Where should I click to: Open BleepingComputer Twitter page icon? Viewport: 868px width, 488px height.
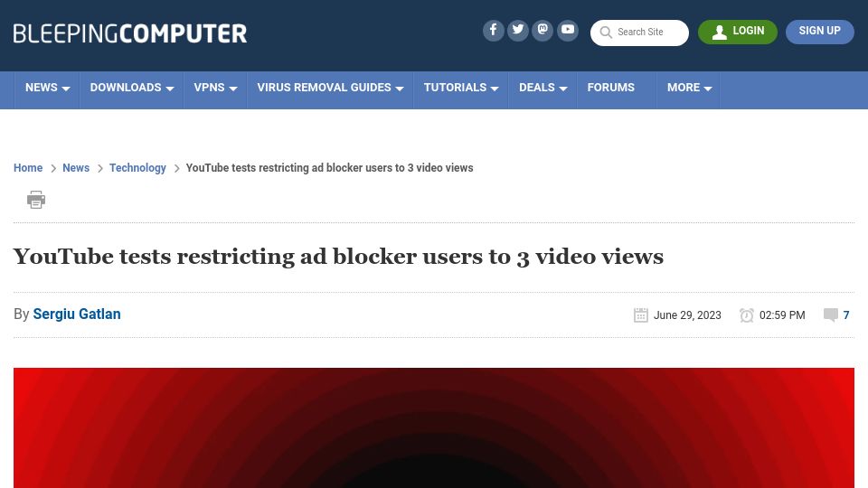pyautogui.click(x=518, y=31)
